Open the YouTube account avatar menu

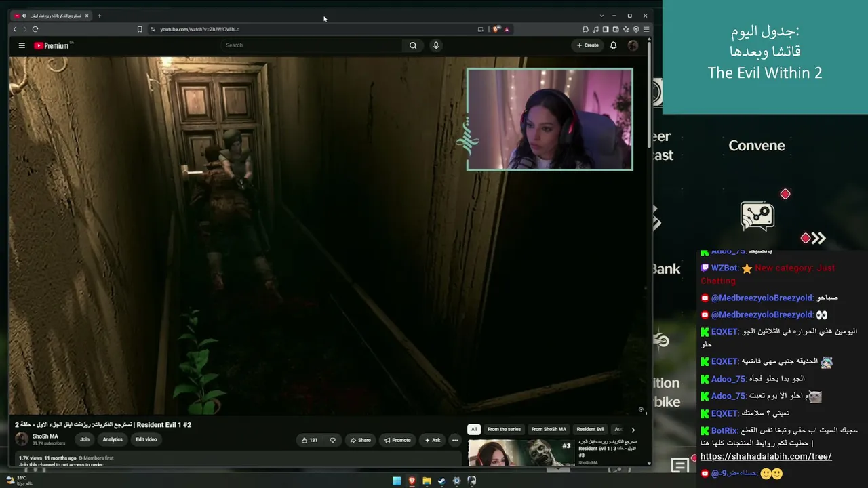pyautogui.click(x=633, y=45)
